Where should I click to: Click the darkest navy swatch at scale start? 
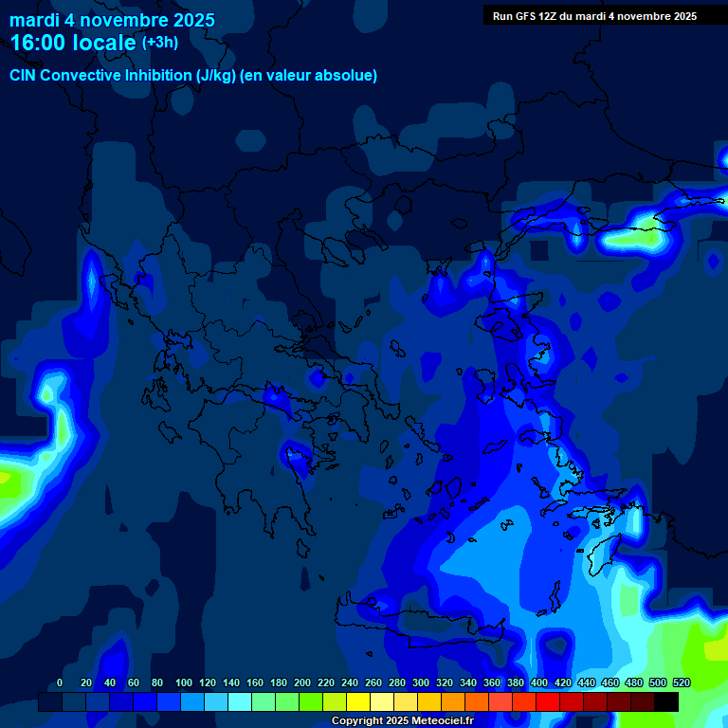[x=50, y=702]
